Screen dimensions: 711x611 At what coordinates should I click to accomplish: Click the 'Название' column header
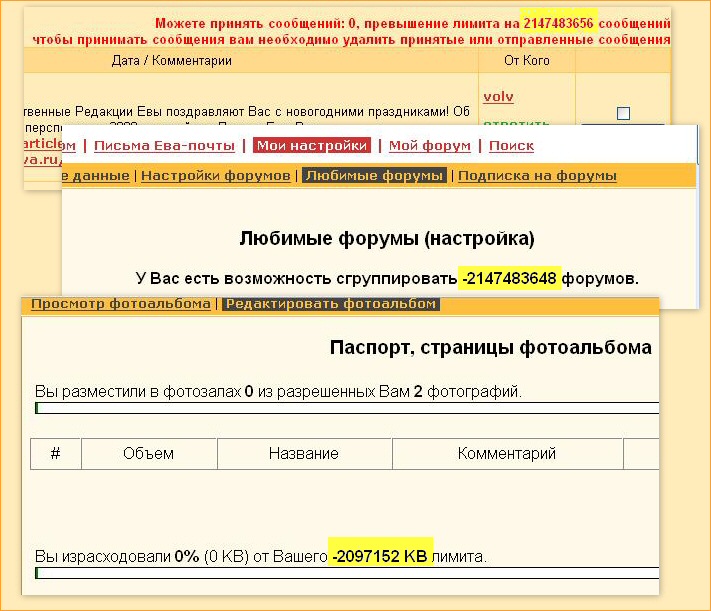point(303,454)
